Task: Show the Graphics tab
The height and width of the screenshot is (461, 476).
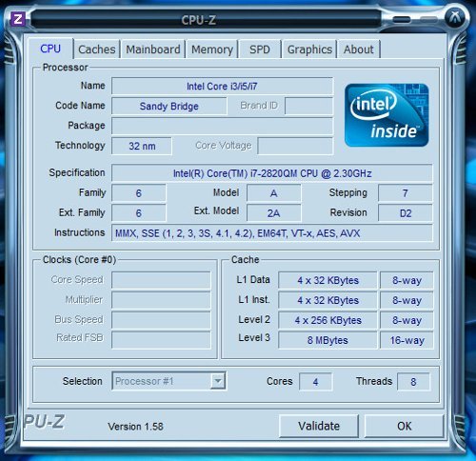Action: pos(309,50)
